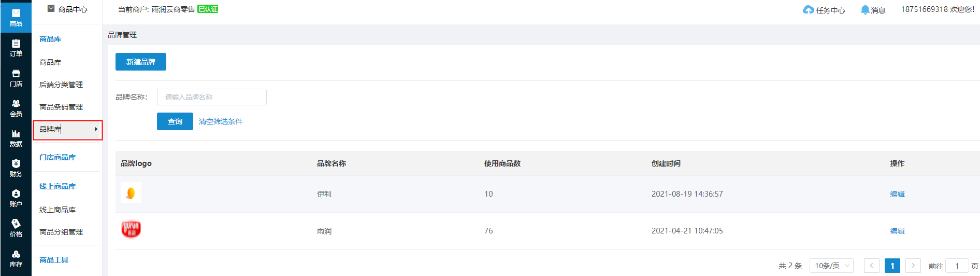
Task: Click 清空筛选条件 link
Action: point(221,121)
